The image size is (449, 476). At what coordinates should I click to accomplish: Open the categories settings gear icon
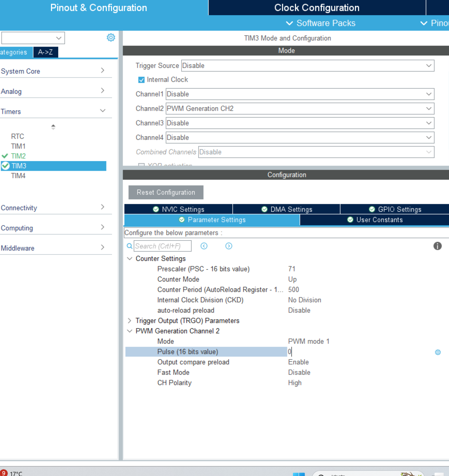click(x=111, y=38)
